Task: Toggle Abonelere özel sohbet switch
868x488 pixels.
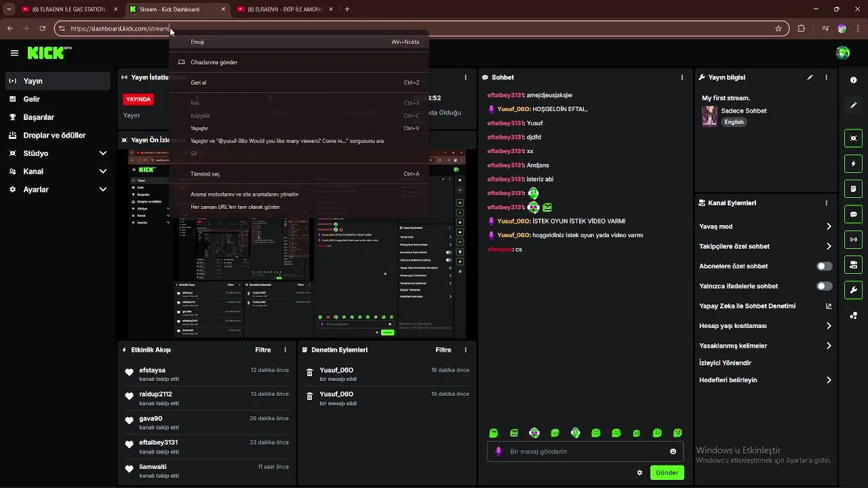Action: [824, 266]
